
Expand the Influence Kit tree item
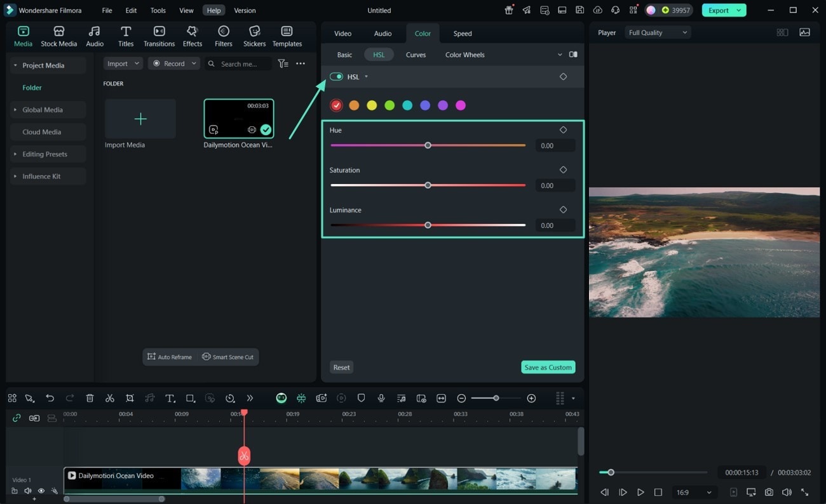(x=15, y=176)
